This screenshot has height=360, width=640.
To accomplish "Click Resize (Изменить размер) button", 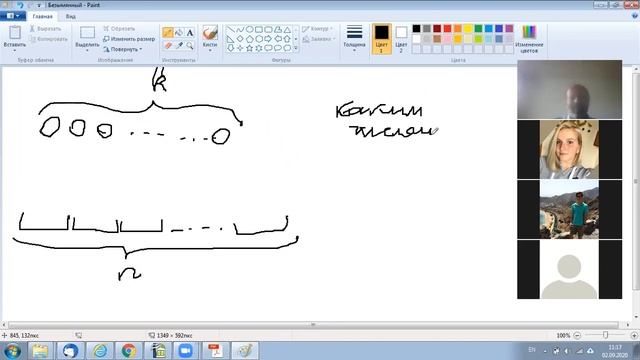I will click(x=129, y=39).
